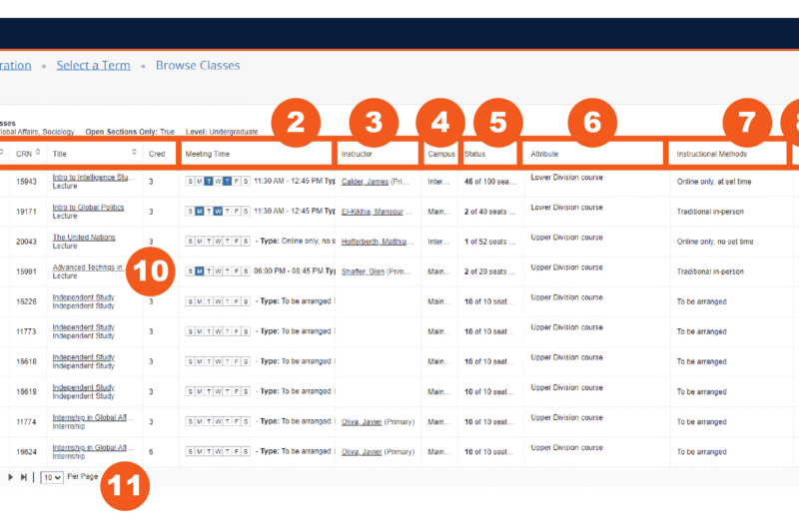
Task: Open The United Nations course link
Action: pos(84,238)
